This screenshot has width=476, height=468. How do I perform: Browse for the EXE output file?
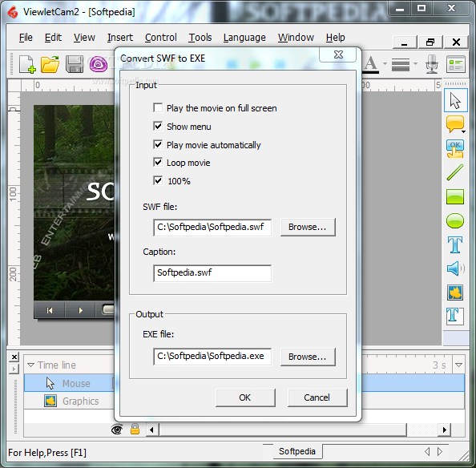308,357
